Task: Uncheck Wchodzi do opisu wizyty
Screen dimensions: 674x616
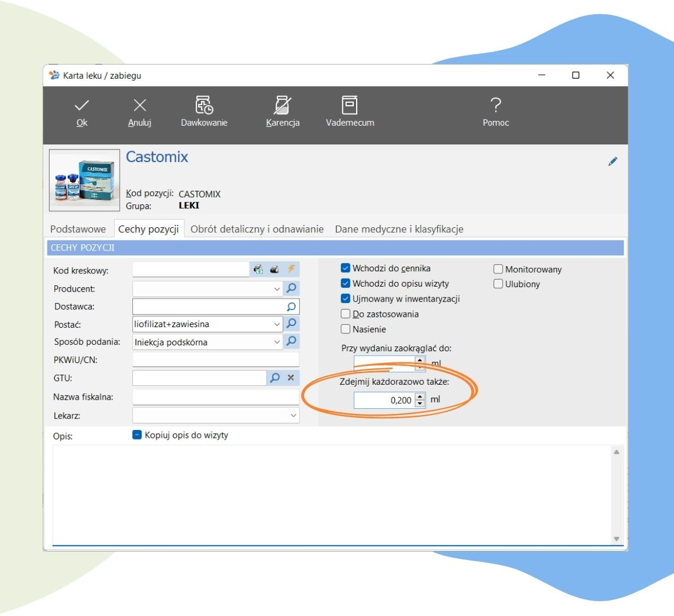Action: (x=345, y=283)
